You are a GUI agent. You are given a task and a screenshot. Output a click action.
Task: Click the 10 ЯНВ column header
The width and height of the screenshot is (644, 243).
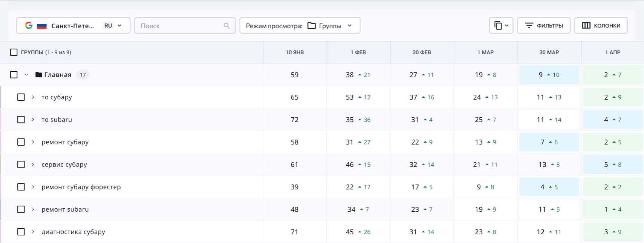pos(295,52)
